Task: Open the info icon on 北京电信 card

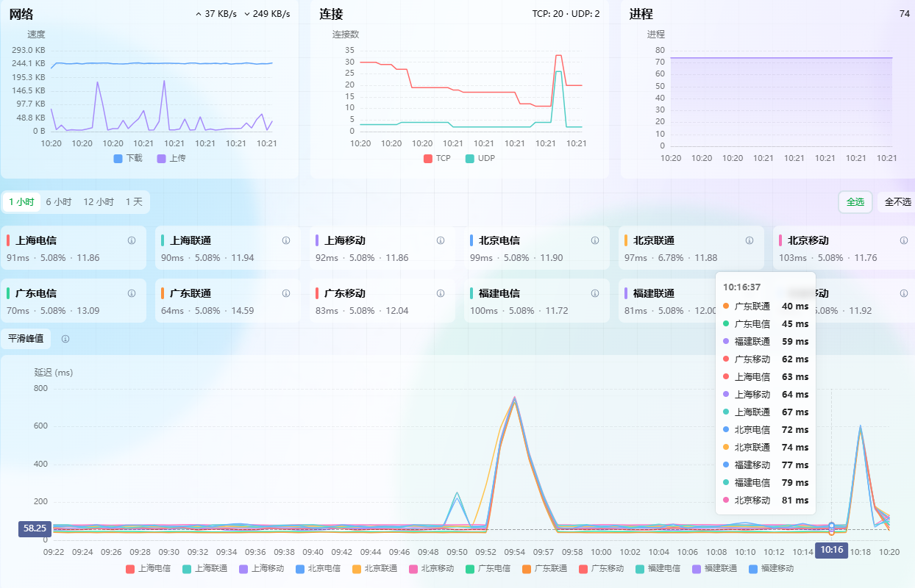Action: (595, 240)
